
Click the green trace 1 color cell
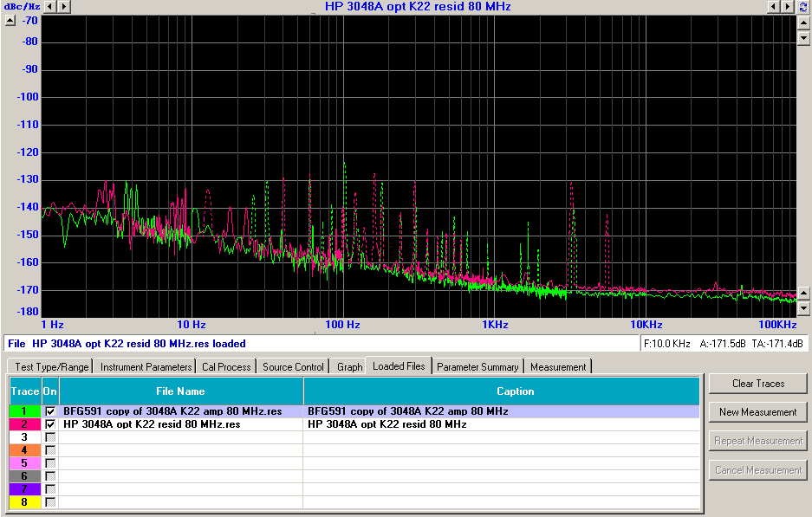[25, 411]
